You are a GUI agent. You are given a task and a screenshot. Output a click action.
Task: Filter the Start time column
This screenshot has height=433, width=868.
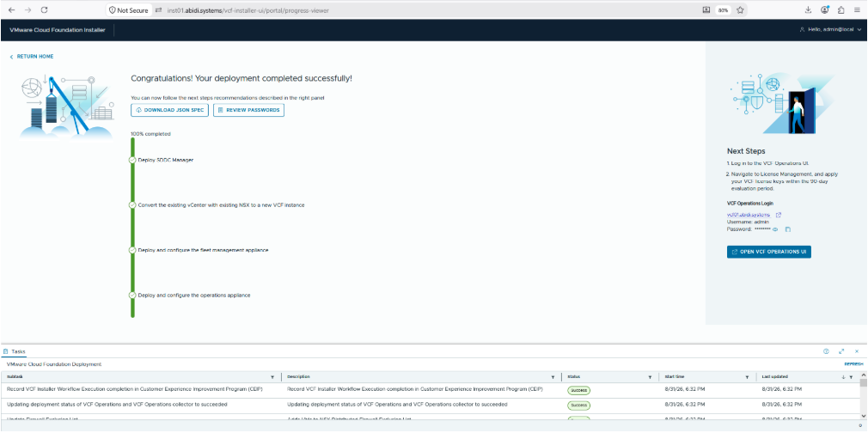(x=748, y=377)
